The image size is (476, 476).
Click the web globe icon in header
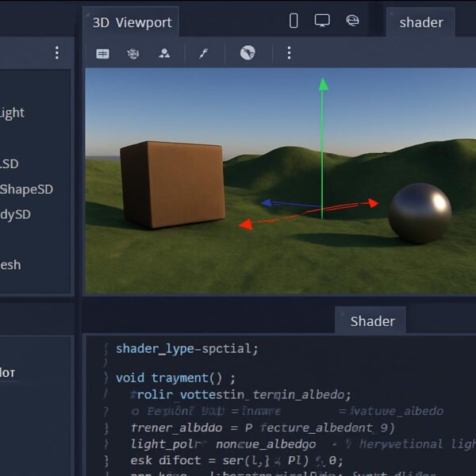pyautogui.click(x=352, y=21)
